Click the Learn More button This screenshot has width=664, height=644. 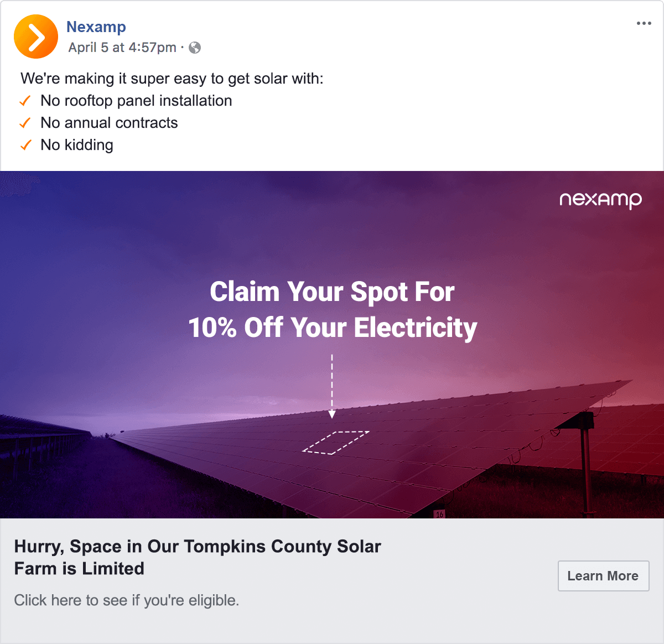603,575
